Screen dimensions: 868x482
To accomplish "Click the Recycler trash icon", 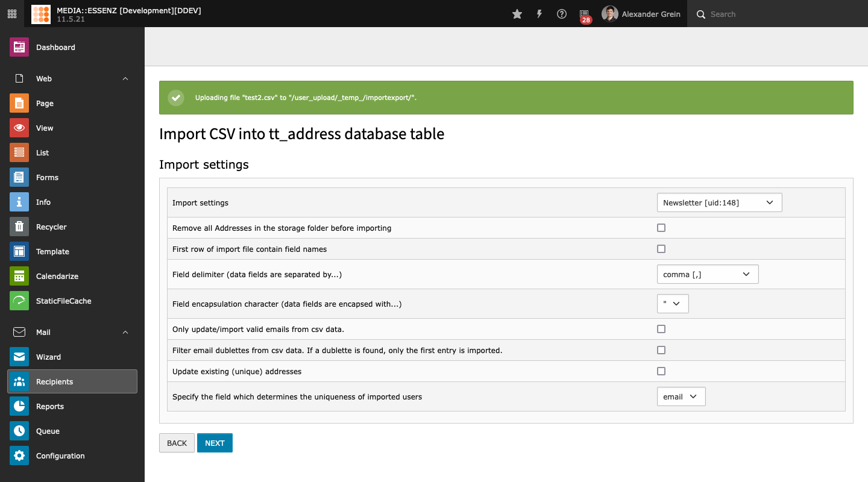I will [19, 227].
